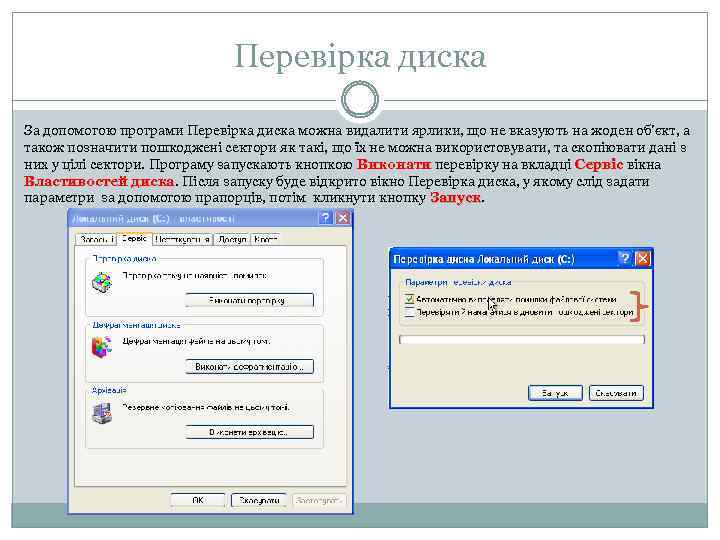This screenshot has height=540, width=720.
Task: Click Скасувати in Перевірка диска dialog
Action: click(x=616, y=393)
